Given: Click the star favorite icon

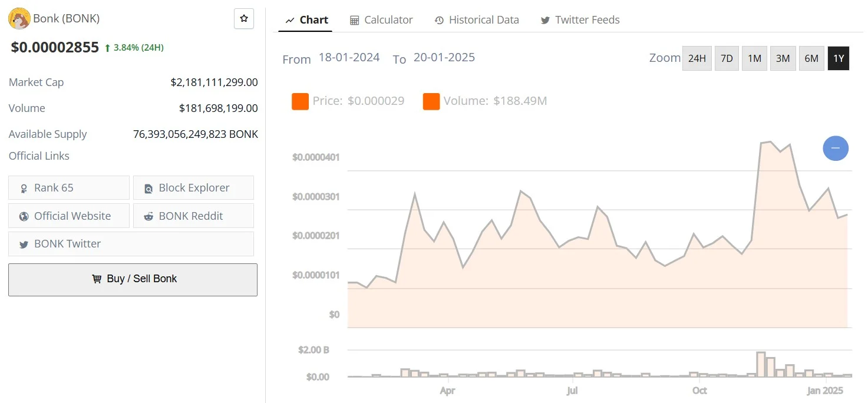Looking at the screenshot, I should tap(244, 19).
